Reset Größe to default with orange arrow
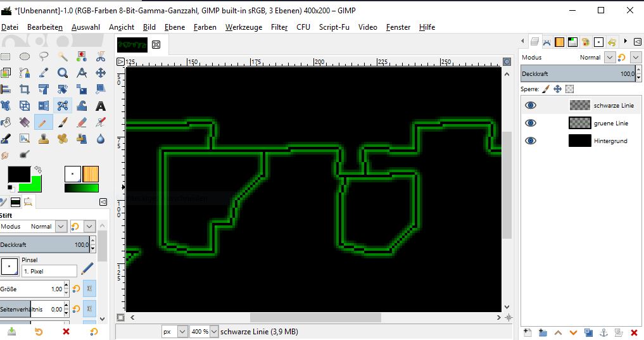The height and width of the screenshot is (340, 644). [76, 289]
